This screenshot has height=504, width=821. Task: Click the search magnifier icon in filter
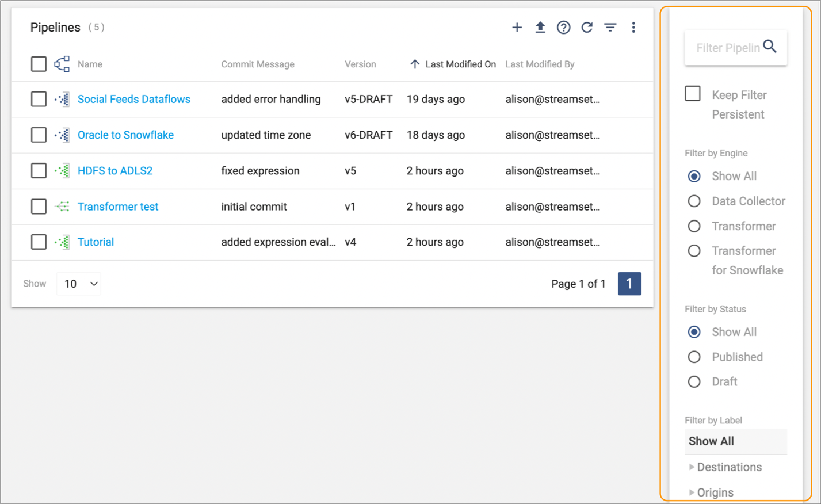770,47
